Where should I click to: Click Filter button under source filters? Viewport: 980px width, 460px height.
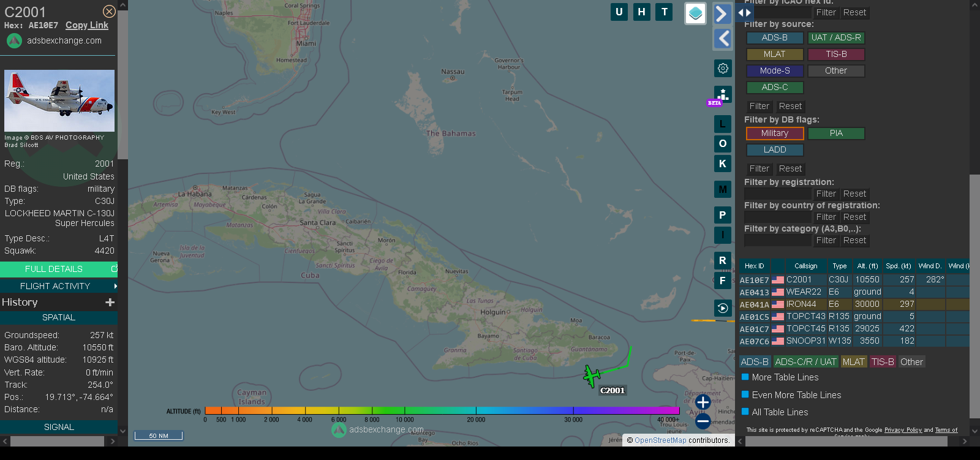click(x=759, y=106)
